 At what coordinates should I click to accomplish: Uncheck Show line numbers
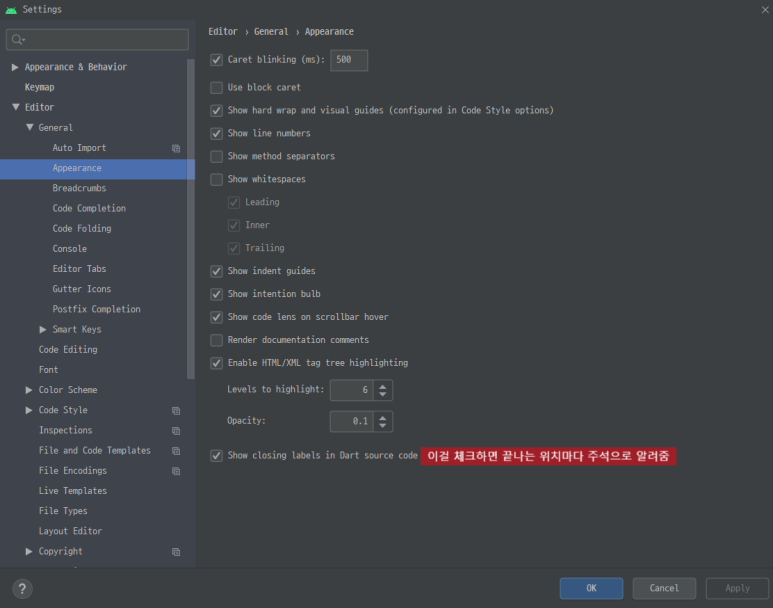pos(216,134)
